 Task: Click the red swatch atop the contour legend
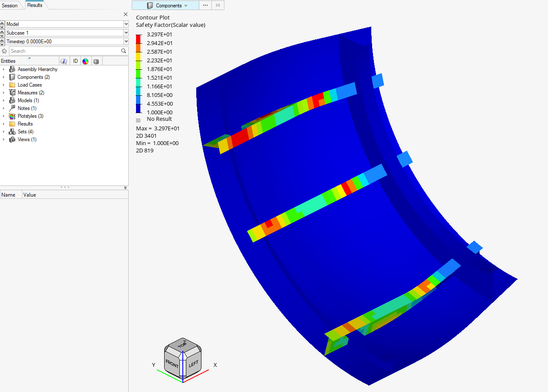point(138,39)
